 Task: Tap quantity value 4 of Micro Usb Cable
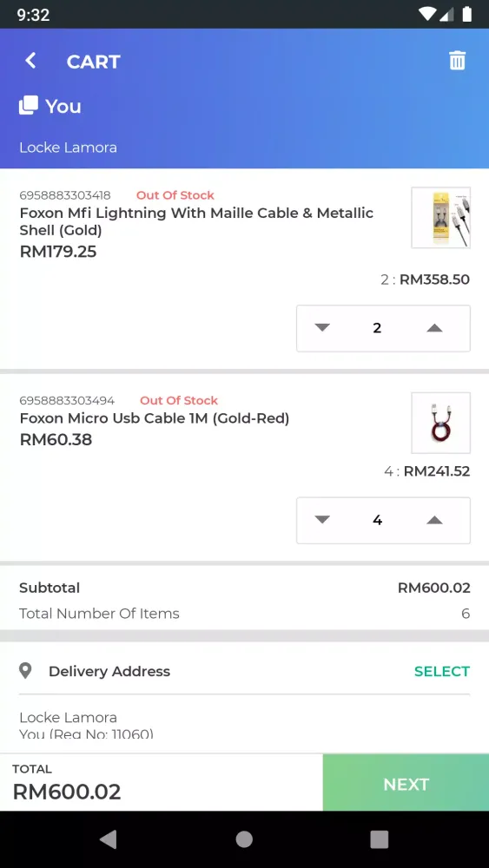point(377,520)
